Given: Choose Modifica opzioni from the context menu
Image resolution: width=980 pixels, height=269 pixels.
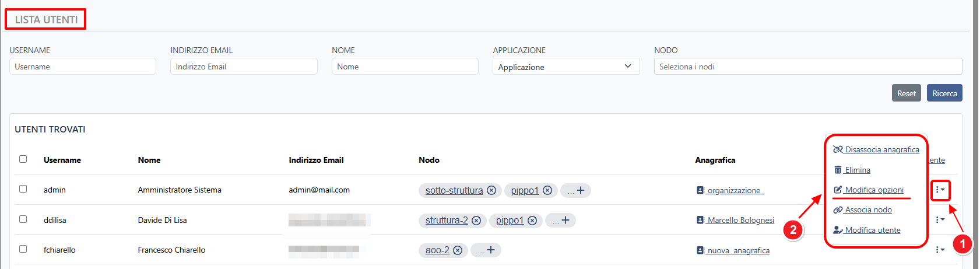Looking at the screenshot, I should tap(873, 190).
